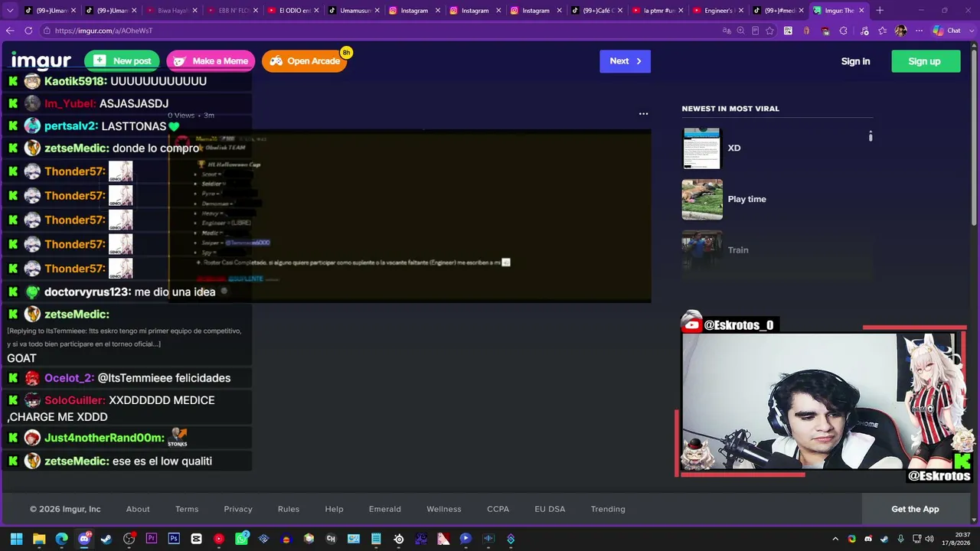The height and width of the screenshot is (551, 980).
Task: Open Notepad from the taskbar
Action: pos(376,539)
